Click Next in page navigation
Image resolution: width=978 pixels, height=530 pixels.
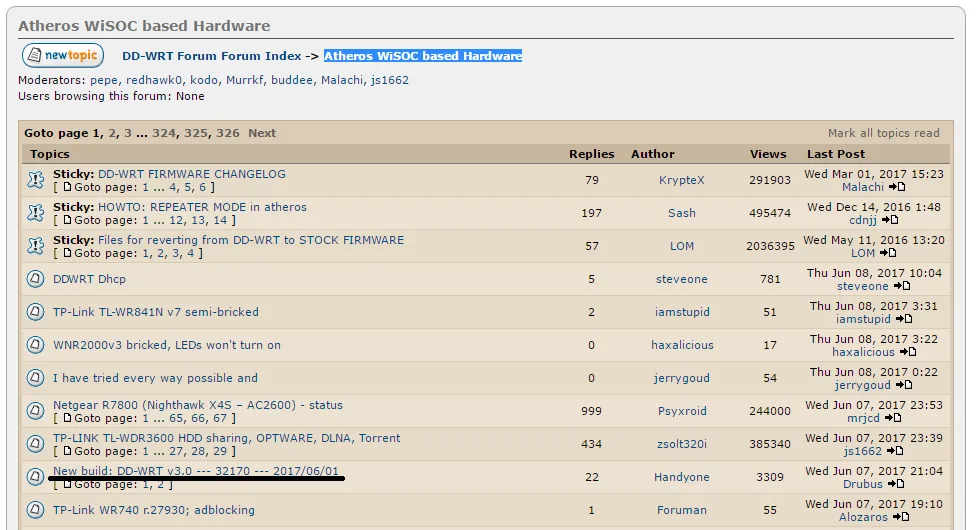coord(262,133)
